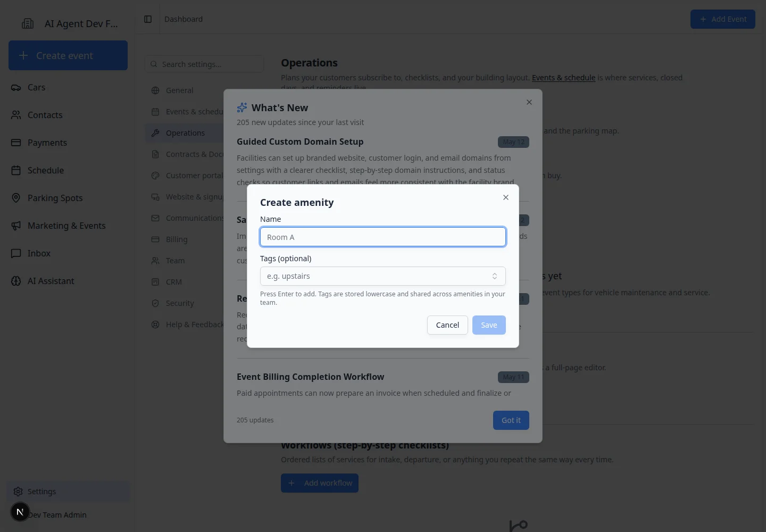Click the Add Event button
Viewport: 766px width, 532px height.
point(723,19)
